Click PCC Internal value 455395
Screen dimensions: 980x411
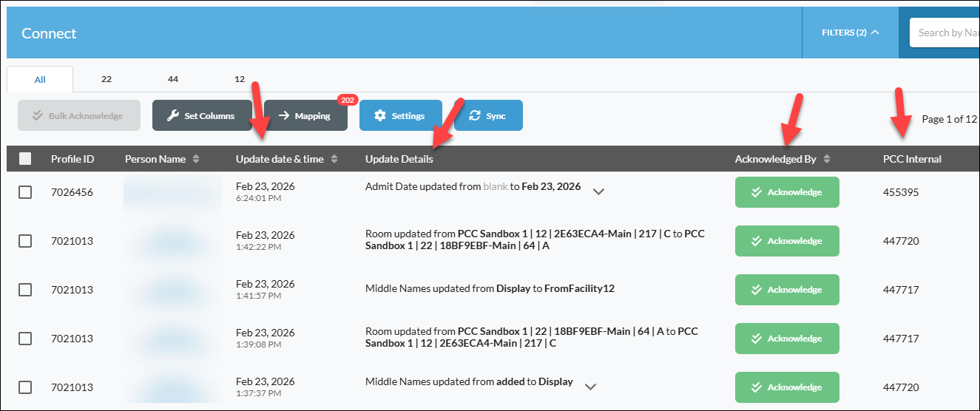[x=901, y=192]
